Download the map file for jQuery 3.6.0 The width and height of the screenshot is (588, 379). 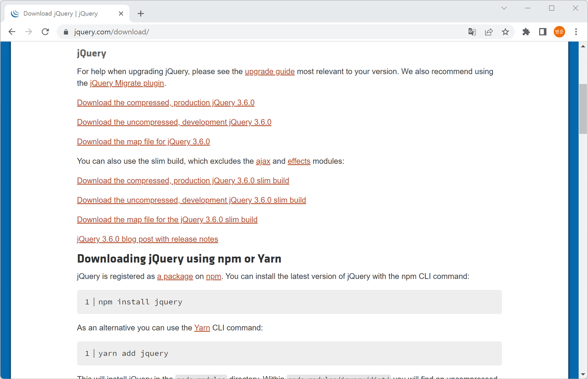pos(143,142)
